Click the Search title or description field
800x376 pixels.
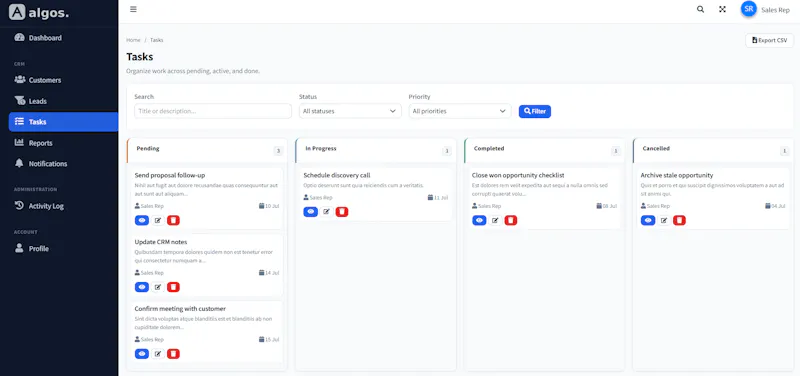click(213, 111)
